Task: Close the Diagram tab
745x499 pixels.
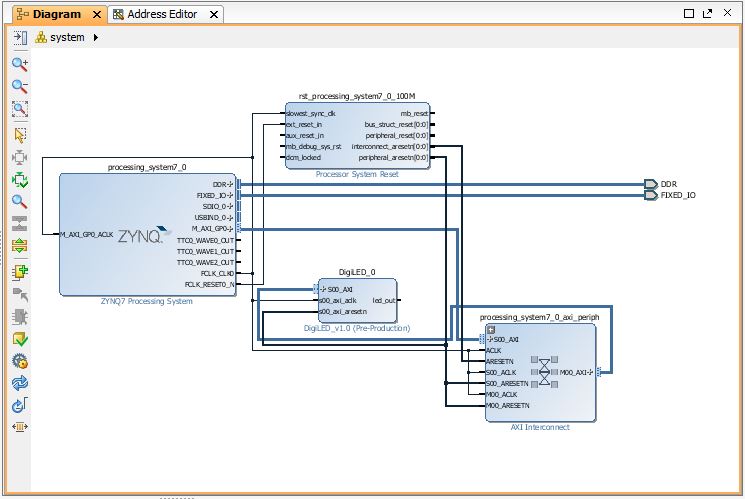Action: (x=97, y=15)
